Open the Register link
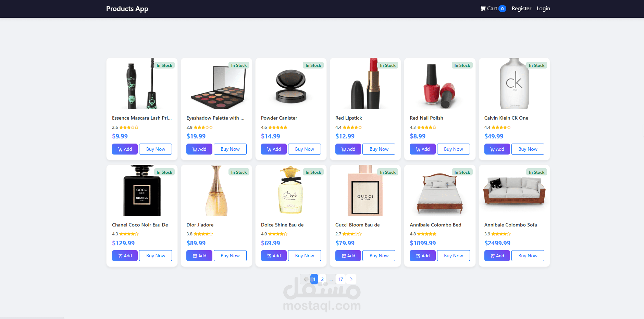 [x=521, y=9]
